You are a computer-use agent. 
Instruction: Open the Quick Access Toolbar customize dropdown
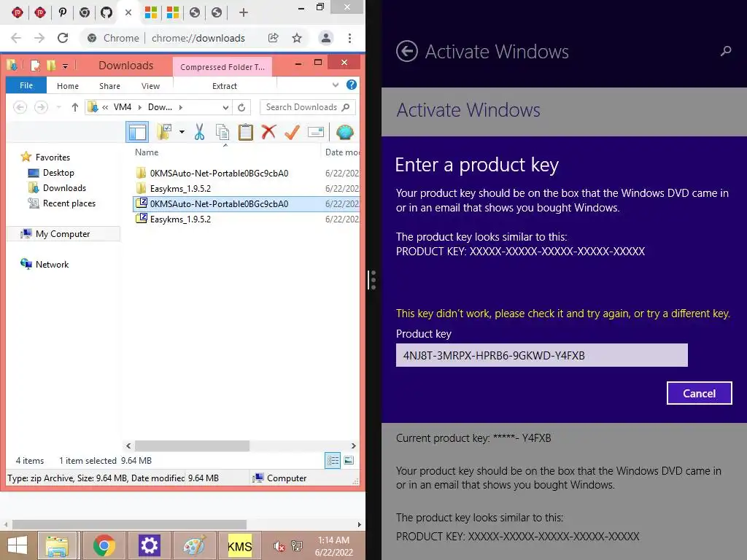[x=65, y=66]
